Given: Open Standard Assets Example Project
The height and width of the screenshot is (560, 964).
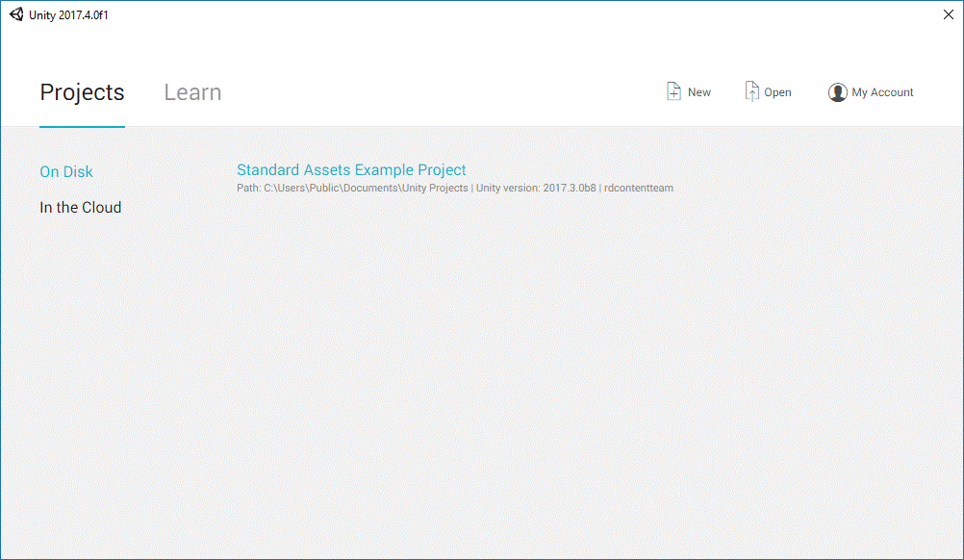Looking at the screenshot, I should tap(351, 170).
